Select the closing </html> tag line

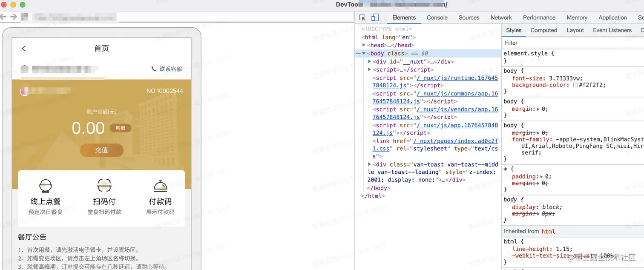point(373,196)
